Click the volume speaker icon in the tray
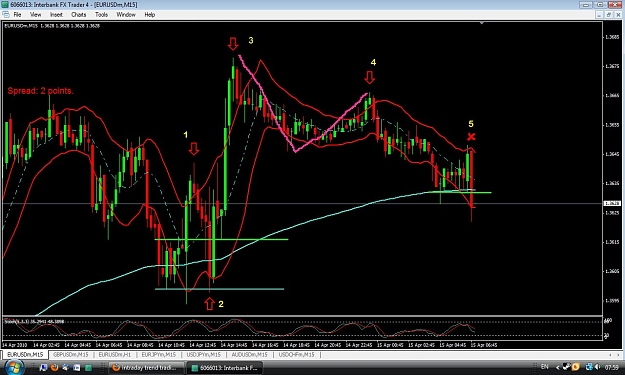 click(597, 367)
